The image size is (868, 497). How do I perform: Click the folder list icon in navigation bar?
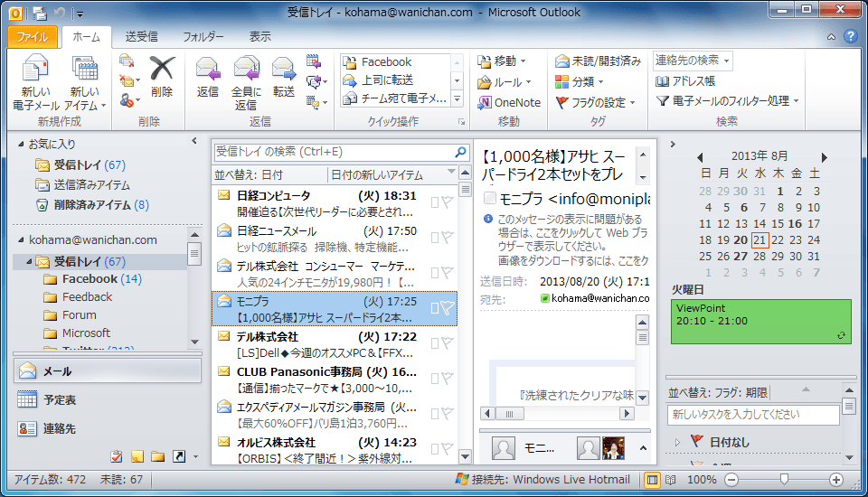tap(157, 456)
